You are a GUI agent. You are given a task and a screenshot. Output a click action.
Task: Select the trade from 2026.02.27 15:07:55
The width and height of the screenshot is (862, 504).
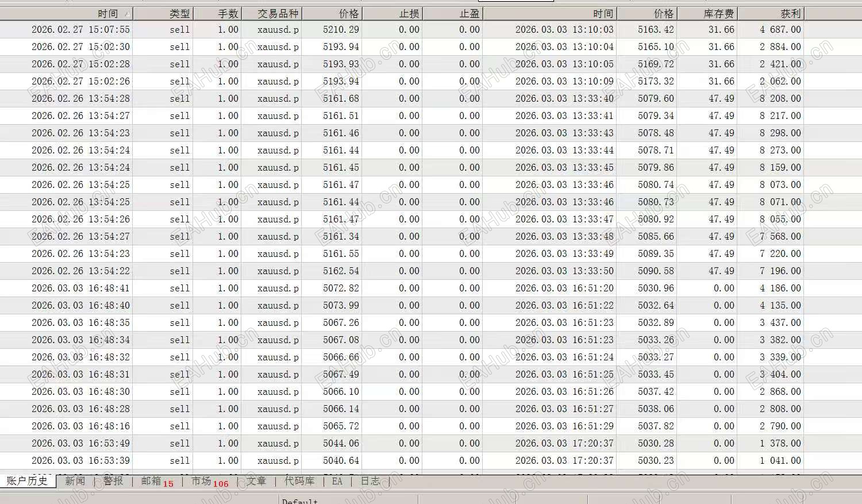point(230,29)
